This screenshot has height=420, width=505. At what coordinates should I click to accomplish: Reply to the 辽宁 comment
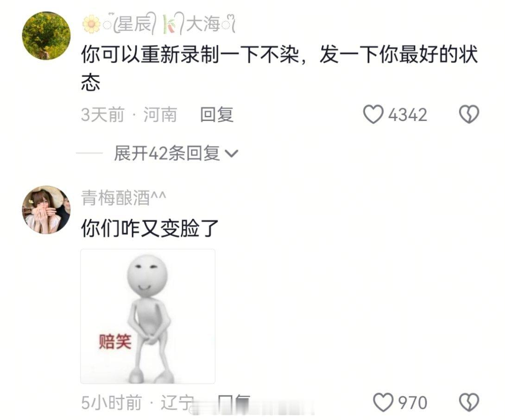pyautogui.click(x=234, y=402)
